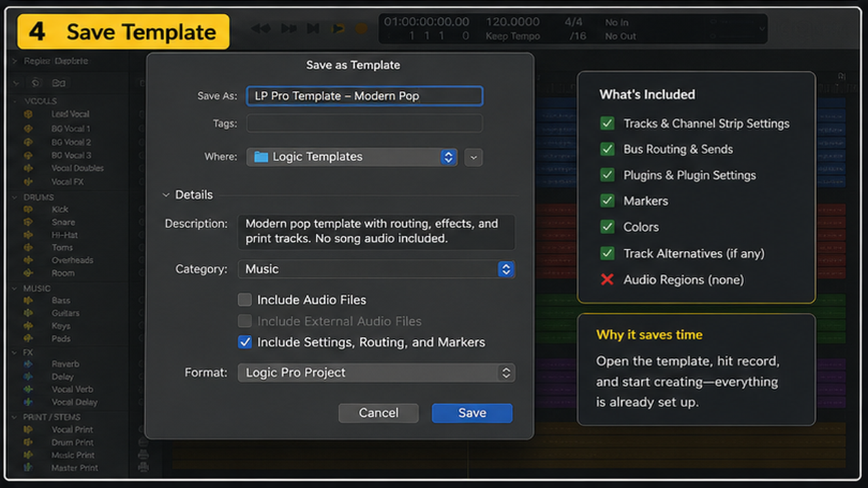This screenshot has width=868, height=488.
Task: Click the Description text box
Action: pos(376,231)
